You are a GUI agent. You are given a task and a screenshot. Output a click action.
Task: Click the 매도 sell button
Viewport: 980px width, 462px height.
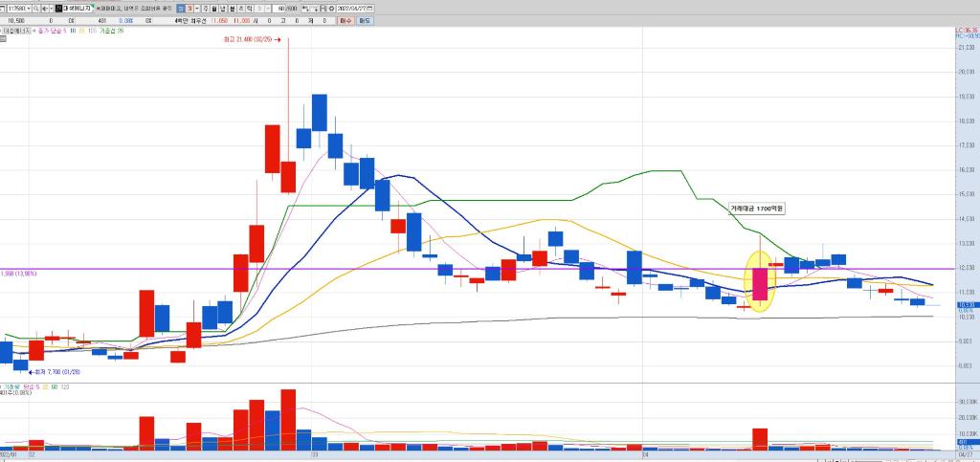coord(365,21)
